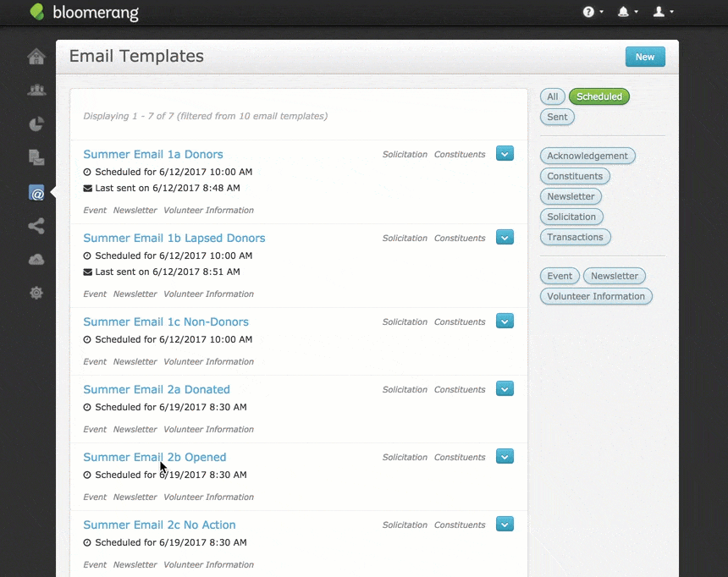
Task: Select the All filter pill
Action: click(552, 96)
